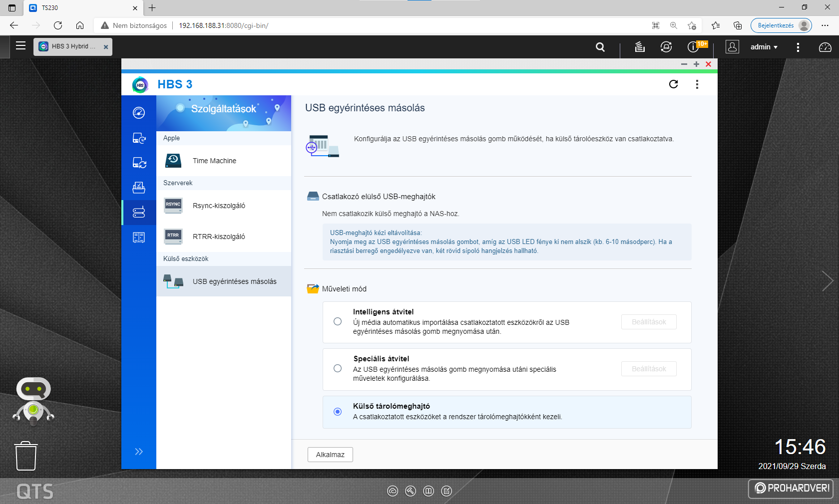Click the 'Apple' section label
The width and height of the screenshot is (839, 504).
(171, 138)
